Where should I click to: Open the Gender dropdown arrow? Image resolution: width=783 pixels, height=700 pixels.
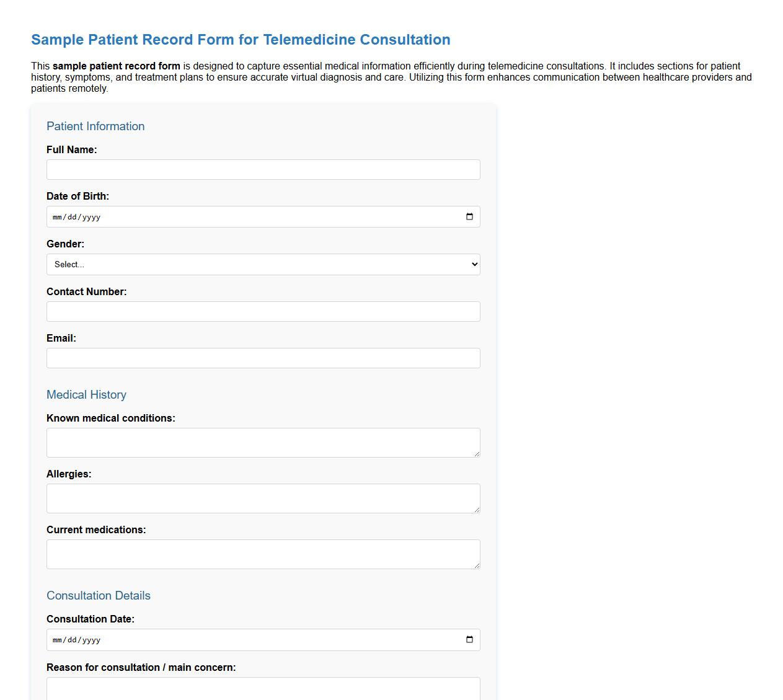(472, 264)
